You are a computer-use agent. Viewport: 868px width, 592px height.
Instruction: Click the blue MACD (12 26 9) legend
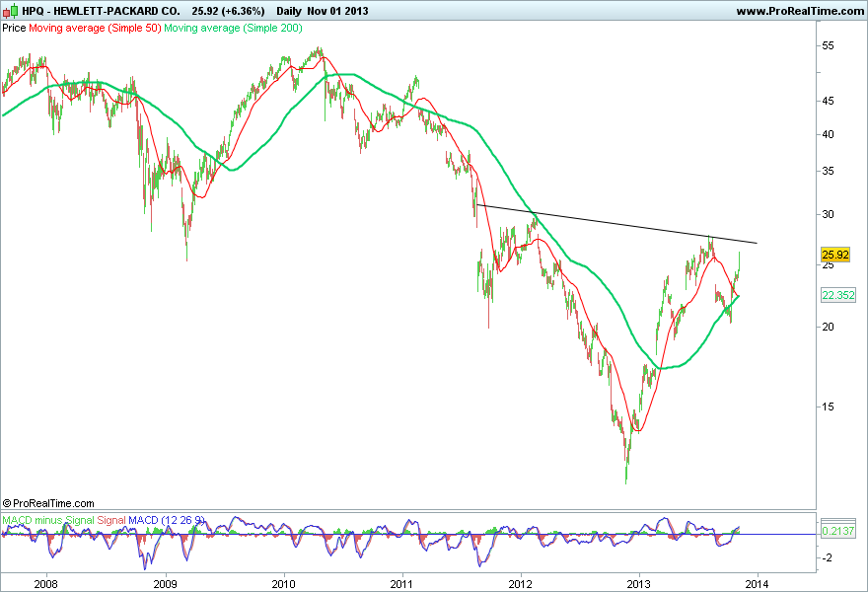167,521
